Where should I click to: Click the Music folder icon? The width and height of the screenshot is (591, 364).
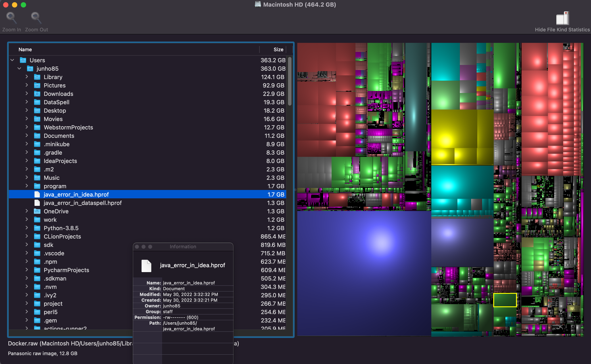pos(37,178)
